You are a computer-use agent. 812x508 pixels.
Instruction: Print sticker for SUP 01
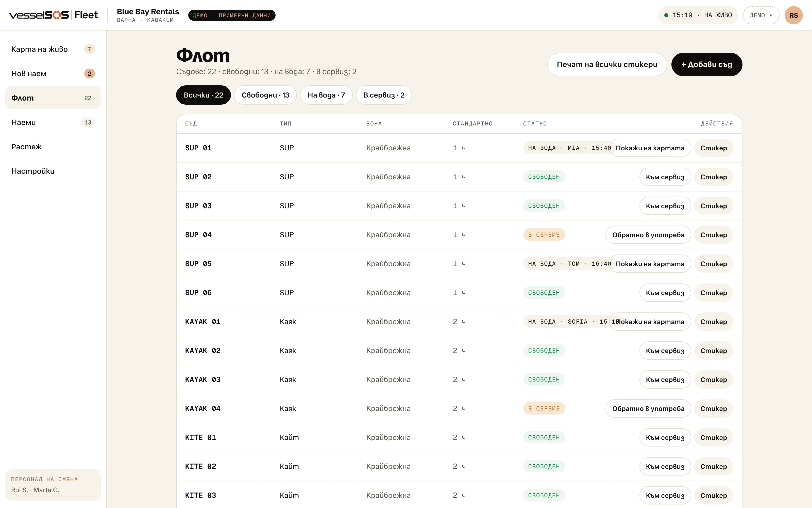point(714,148)
